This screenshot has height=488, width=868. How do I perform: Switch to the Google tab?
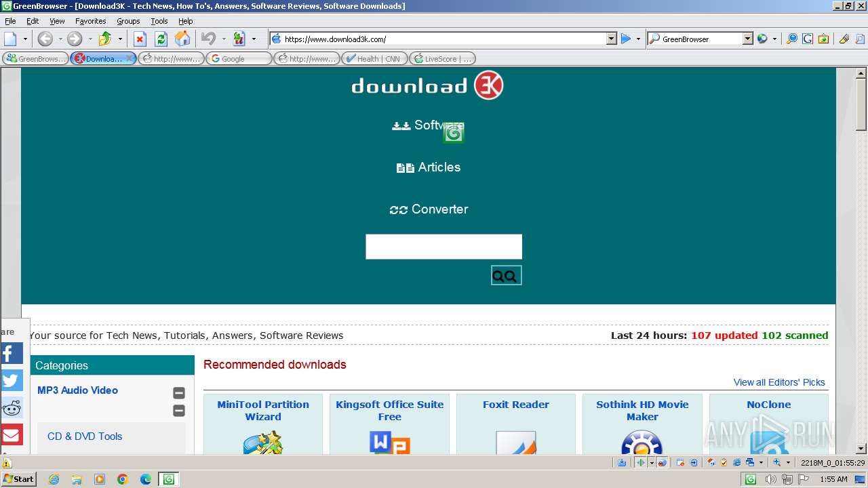pos(239,59)
